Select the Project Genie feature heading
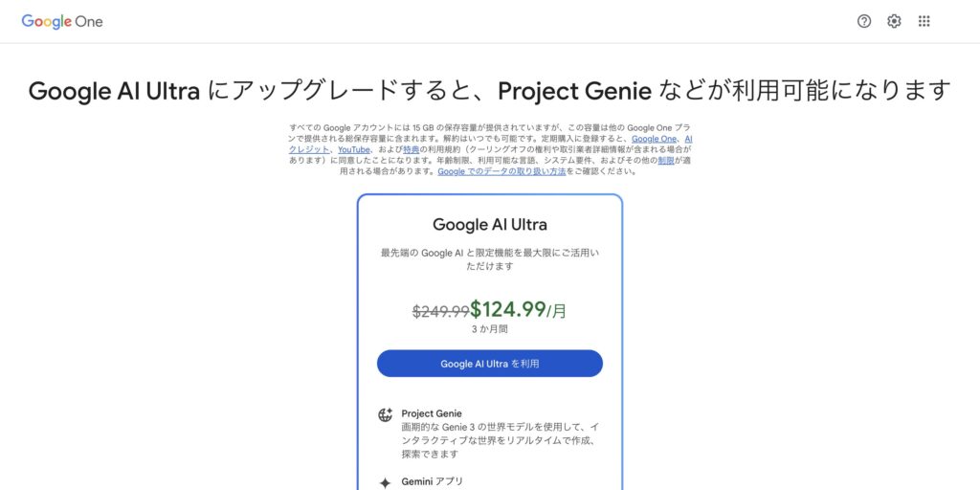This screenshot has height=490, width=980. (432, 413)
